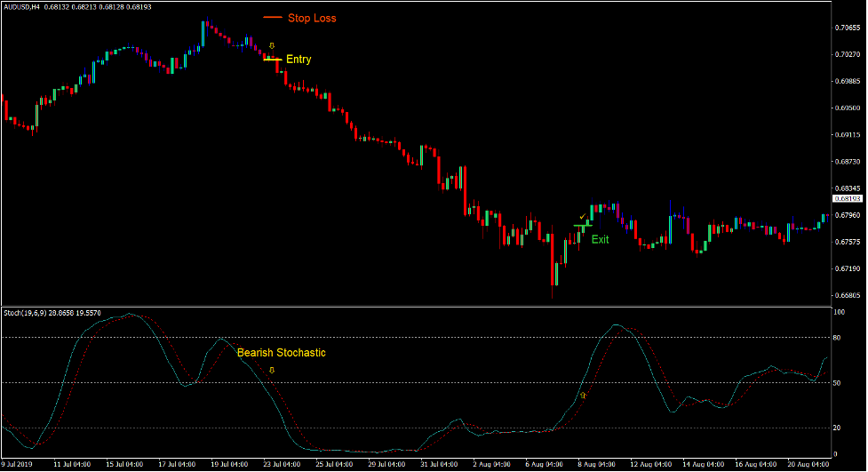Screen dimensions: 868x472
Task: Select the yellow Entry horizontal line
Action: click(272, 60)
